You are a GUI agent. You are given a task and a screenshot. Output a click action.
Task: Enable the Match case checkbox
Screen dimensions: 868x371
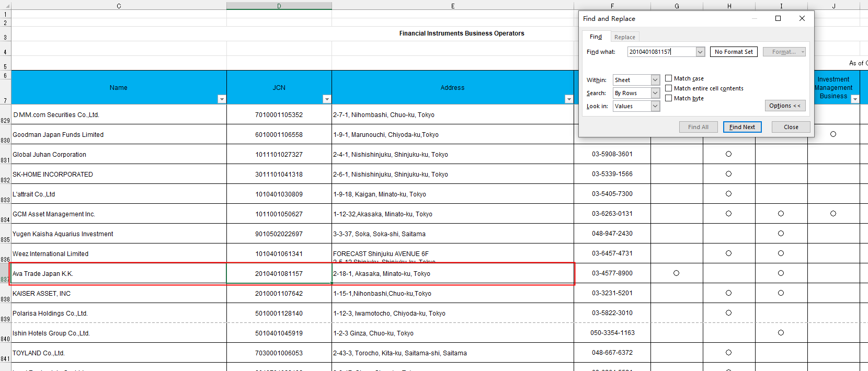click(669, 78)
